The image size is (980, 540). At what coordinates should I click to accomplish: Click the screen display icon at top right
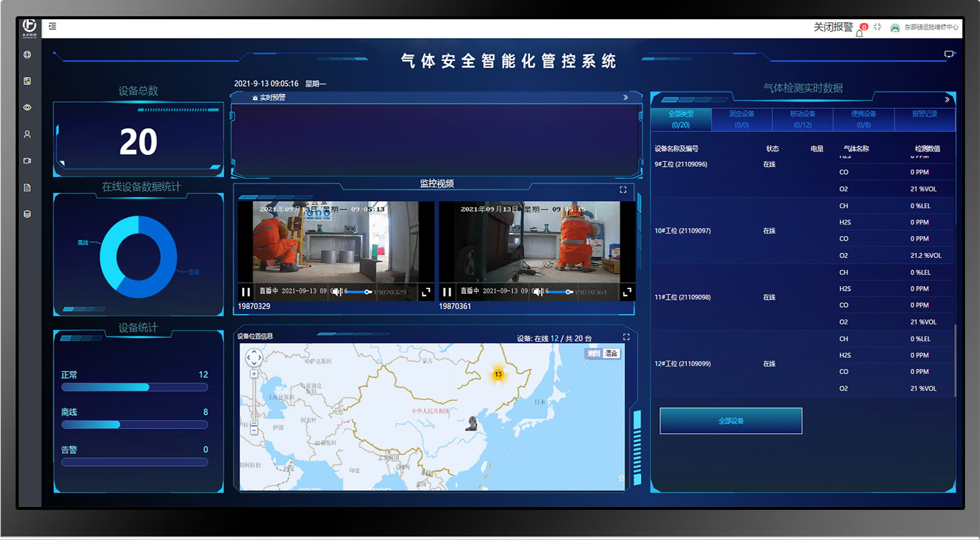(x=949, y=54)
